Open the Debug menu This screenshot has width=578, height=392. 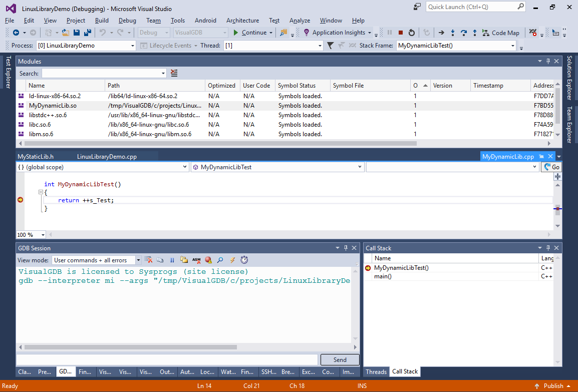pyautogui.click(x=127, y=21)
